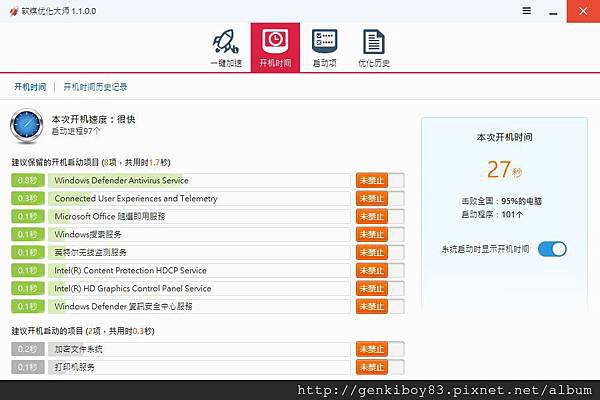This screenshot has width=600, height=400.
Task: Toggle 打印机服务 switch
Action: [380, 367]
